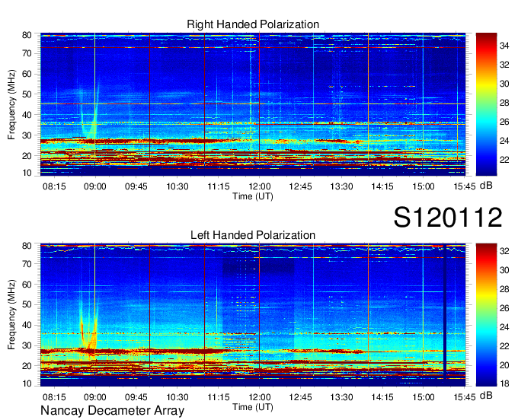Click the 10 MHz tick on the right-handed plot
This screenshot has height=420, width=518.
point(27,173)
